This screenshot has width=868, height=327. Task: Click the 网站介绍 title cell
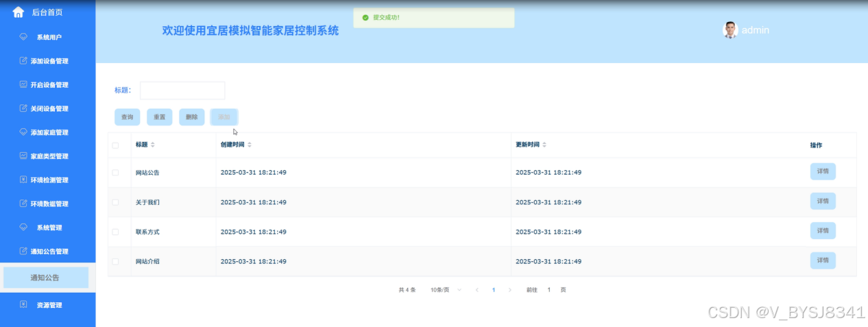(147, 261)
